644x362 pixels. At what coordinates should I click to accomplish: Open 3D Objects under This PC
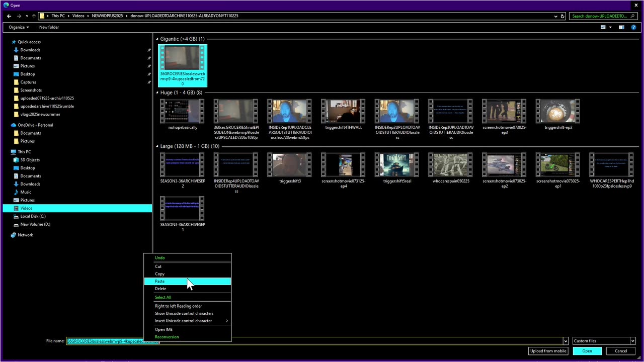[30, 160]
